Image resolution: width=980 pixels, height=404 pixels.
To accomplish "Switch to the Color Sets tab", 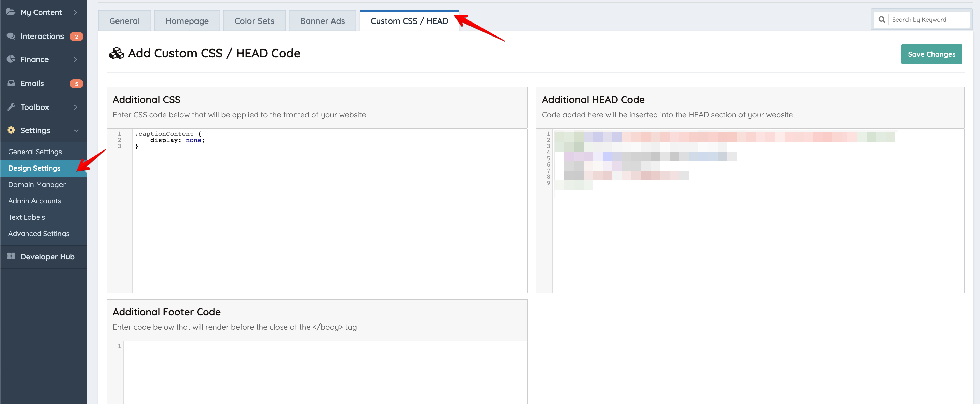I will pyautogui.click(x=254, y=21).
